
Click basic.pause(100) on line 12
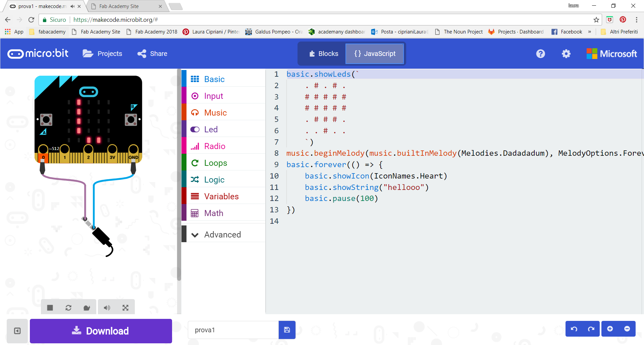tap(341, 198)
